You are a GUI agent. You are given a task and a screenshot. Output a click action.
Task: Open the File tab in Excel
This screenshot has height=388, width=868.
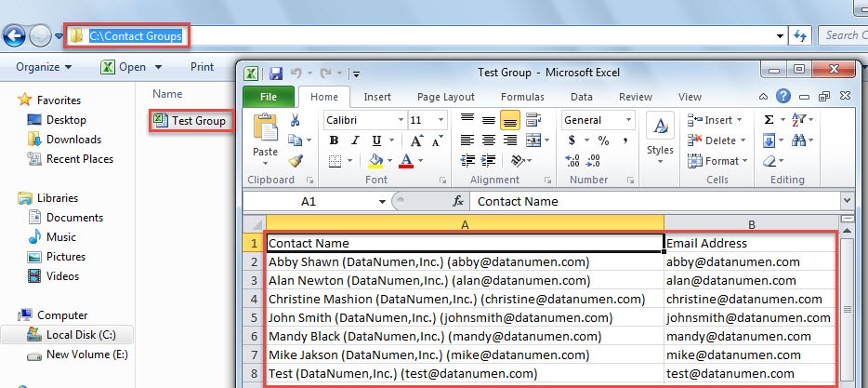coord(269,97)
